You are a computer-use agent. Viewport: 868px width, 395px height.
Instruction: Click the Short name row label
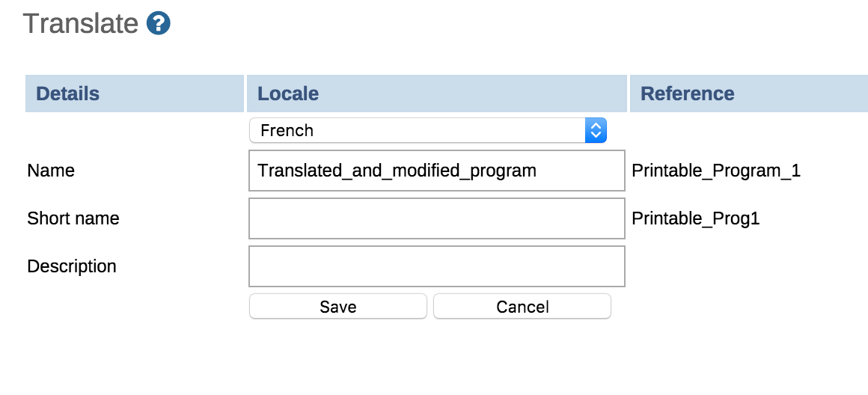[x=73, y=218]
